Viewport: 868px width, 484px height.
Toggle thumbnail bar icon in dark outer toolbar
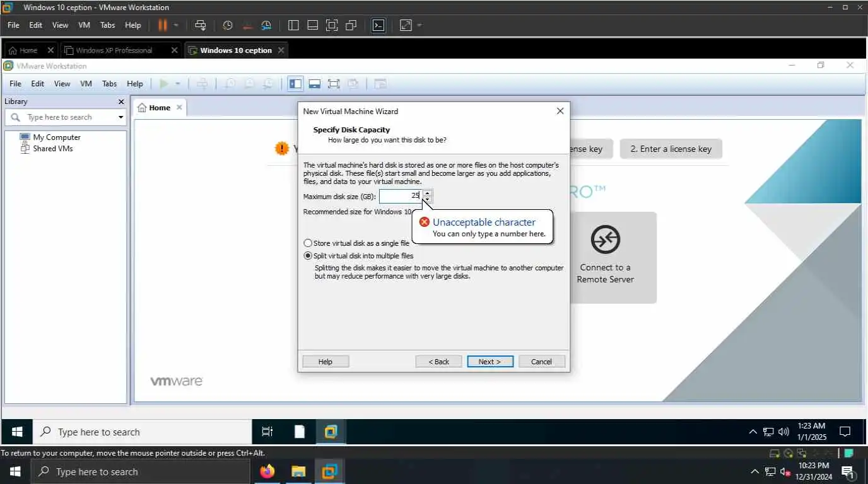(312, 25)
